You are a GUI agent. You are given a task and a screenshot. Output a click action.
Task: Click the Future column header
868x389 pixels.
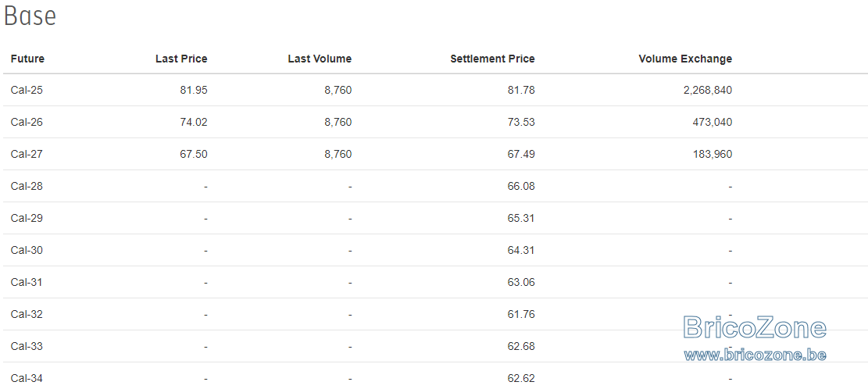[27, 59]
